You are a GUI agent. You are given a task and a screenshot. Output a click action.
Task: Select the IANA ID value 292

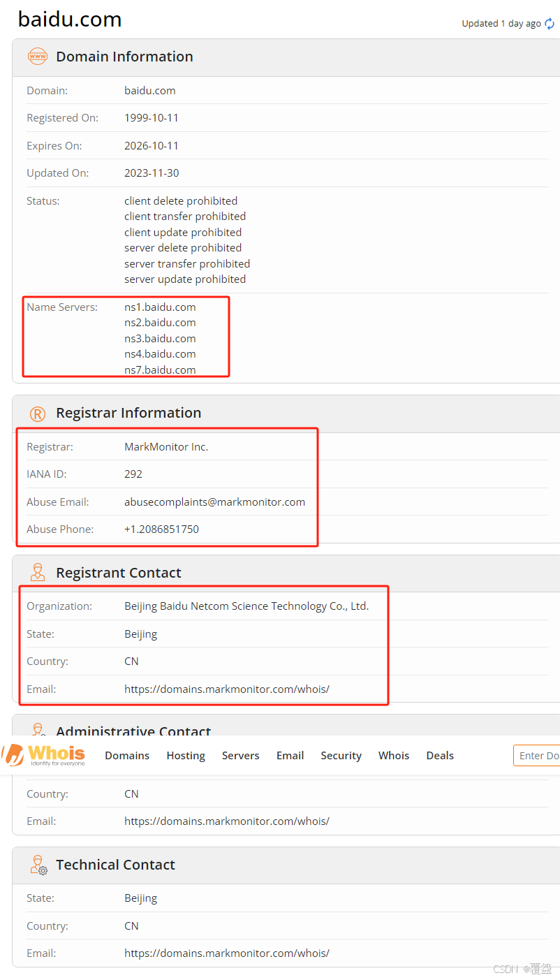pyautogui.click(x=133, y=474)
